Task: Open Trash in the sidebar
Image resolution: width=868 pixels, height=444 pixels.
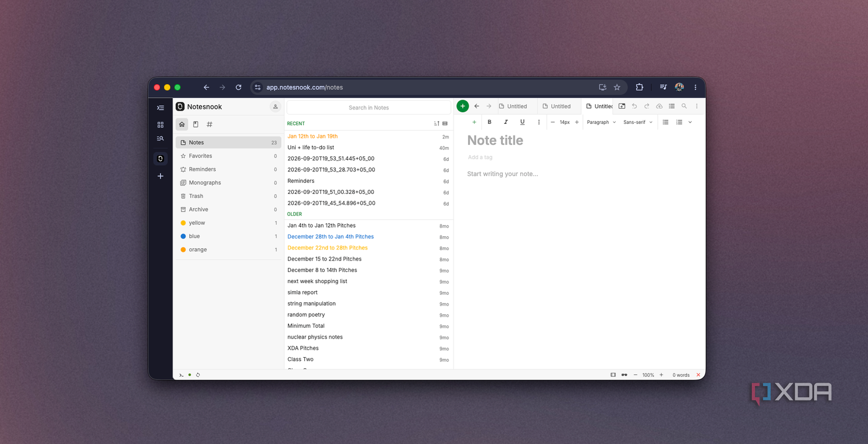Action: pyautogui.click(x=229, y=196)
